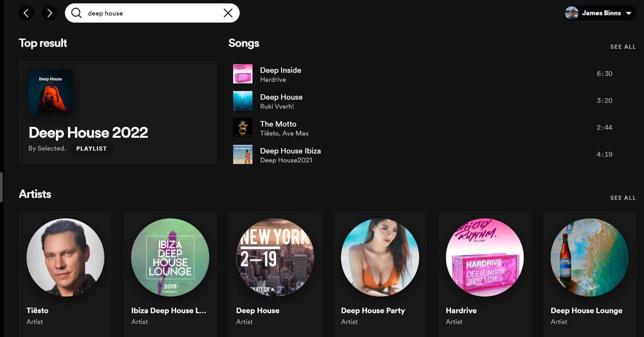This screenshot has width=644, height=337.
Task: Select the song The Motto
Action: click(x=278, y=124)
